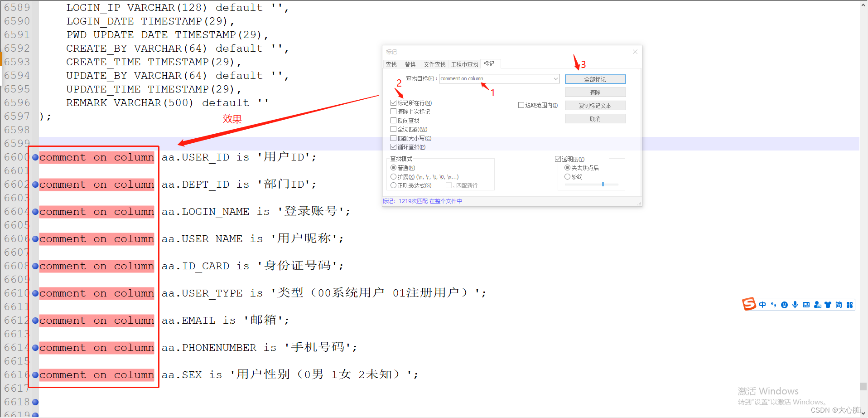Switch to the 查找 tab
This screenshot has height=418, width=868.
pyautogui.click(x=391, y=64)
